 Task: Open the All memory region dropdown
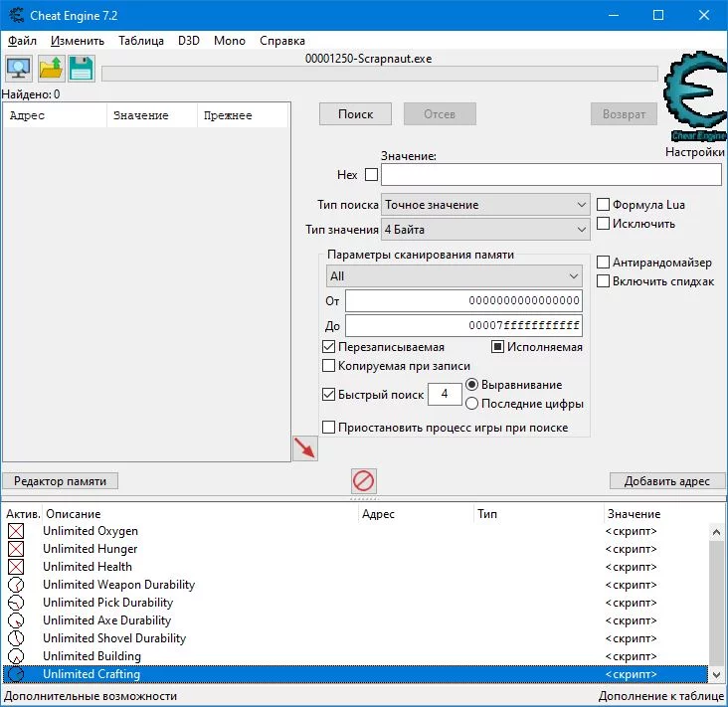pos(455,276)
